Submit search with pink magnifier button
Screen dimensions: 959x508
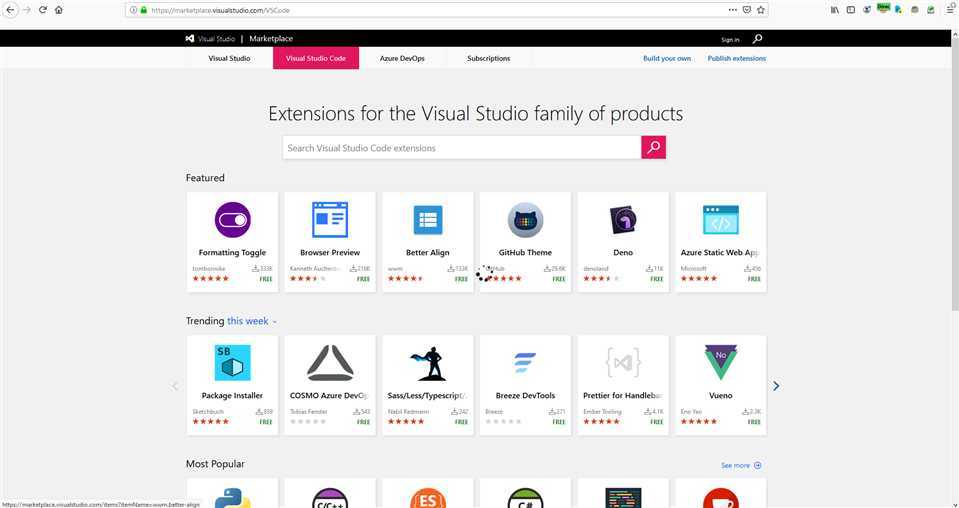point(653,147)
